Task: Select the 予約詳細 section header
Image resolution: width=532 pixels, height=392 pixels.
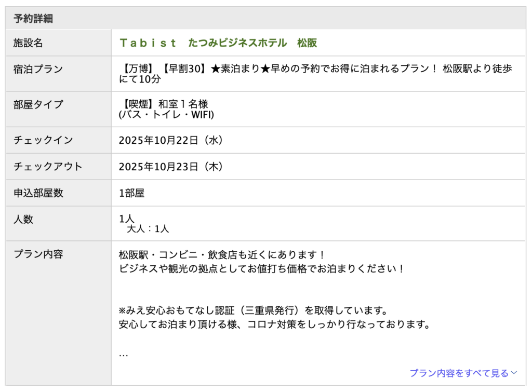Action: coord(33,18)
